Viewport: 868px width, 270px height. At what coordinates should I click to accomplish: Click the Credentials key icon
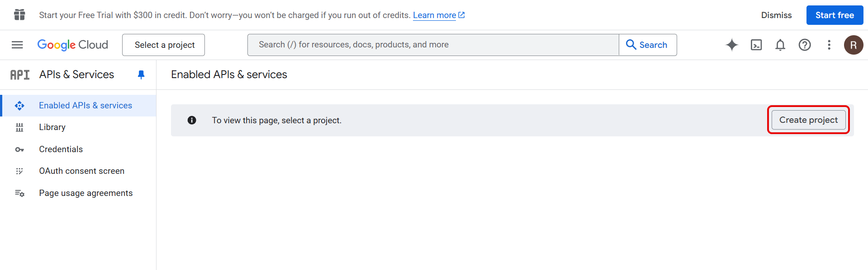tap(19, 149)
